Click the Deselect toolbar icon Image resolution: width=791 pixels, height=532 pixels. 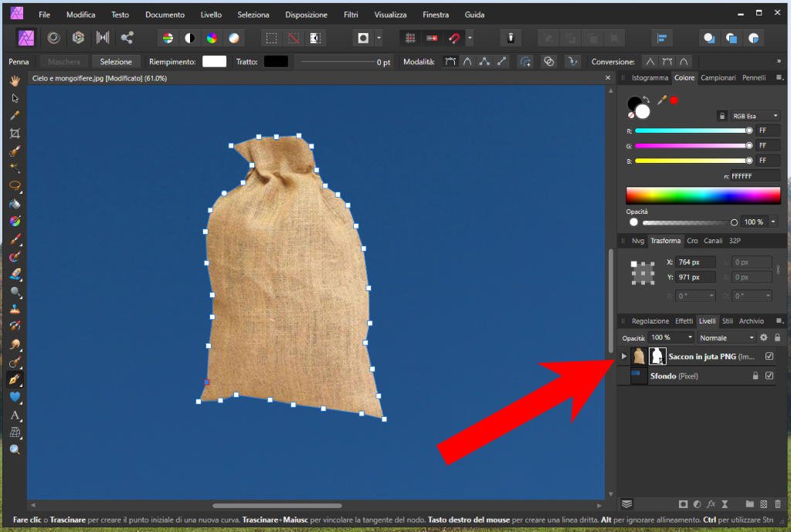click(x=294, y=38)
